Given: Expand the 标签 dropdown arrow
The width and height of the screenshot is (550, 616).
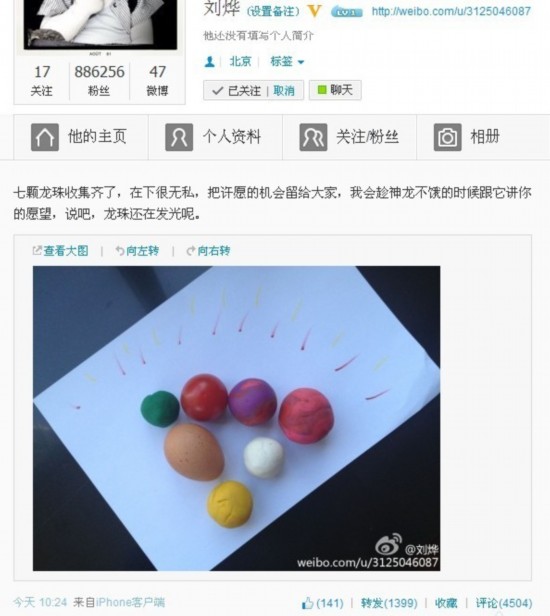Looking at the screenshot, I should tap(301, 62).
